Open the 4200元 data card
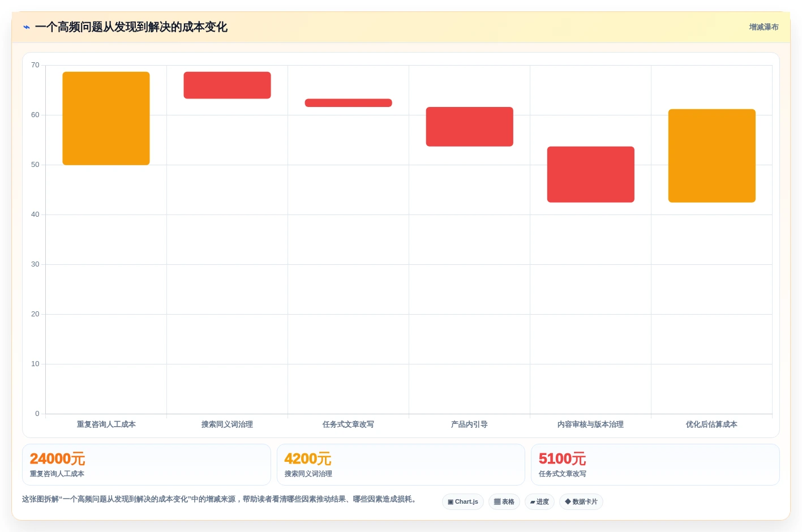The width and height of the screenshot is (802, 532). tap(401, 465)
